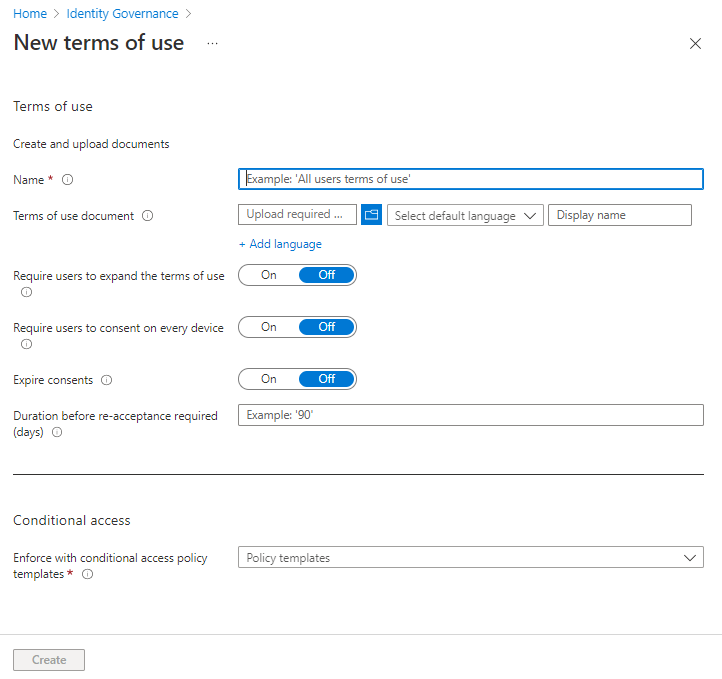Open the Select default language dropdown
The image size is (722, 679).
[465, 215]
